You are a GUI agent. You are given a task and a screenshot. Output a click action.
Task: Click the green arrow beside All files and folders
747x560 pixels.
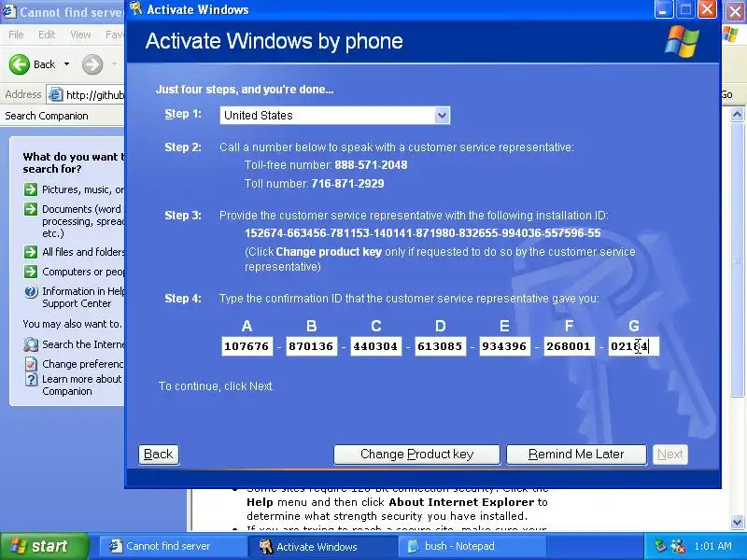31,252
